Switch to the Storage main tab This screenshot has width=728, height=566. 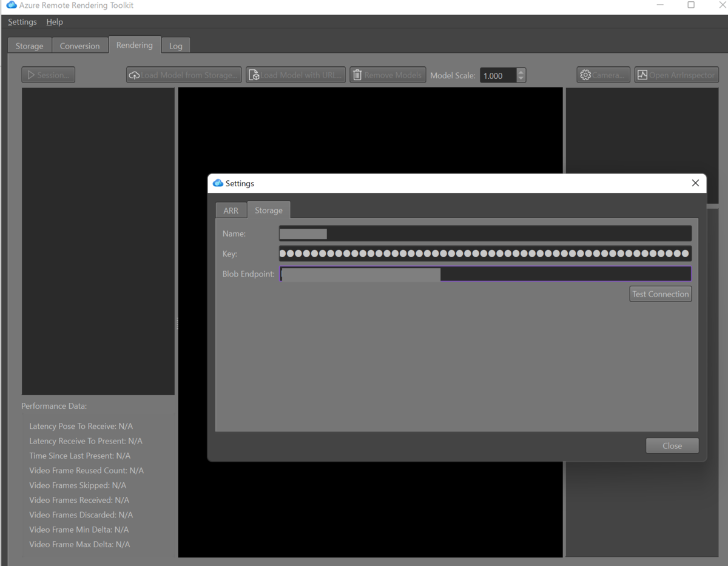tap(30, 45)
